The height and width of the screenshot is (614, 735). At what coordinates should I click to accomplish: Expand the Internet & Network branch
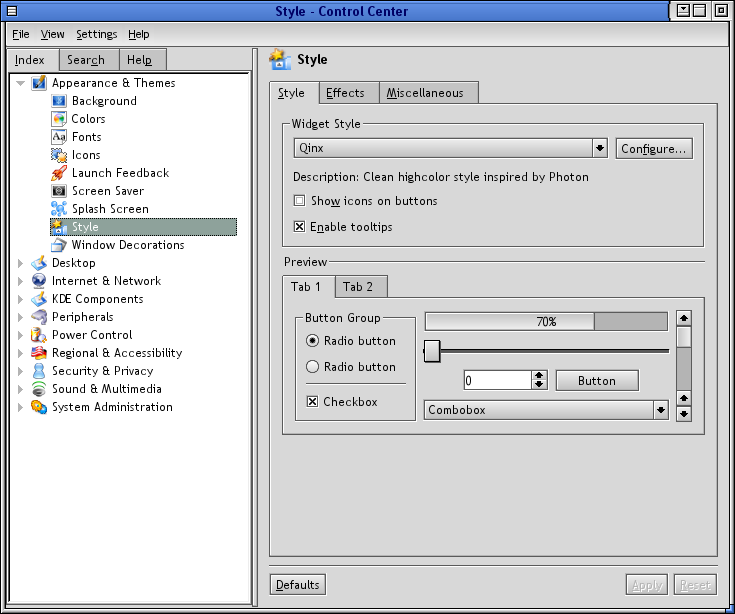pyautogui.click(x=20, y=281)
